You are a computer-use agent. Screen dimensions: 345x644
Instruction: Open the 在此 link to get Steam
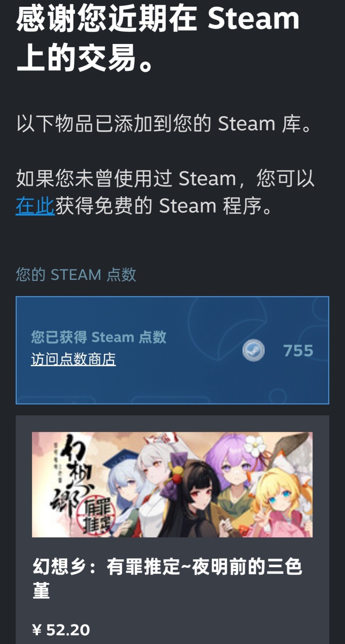[35, 206]
